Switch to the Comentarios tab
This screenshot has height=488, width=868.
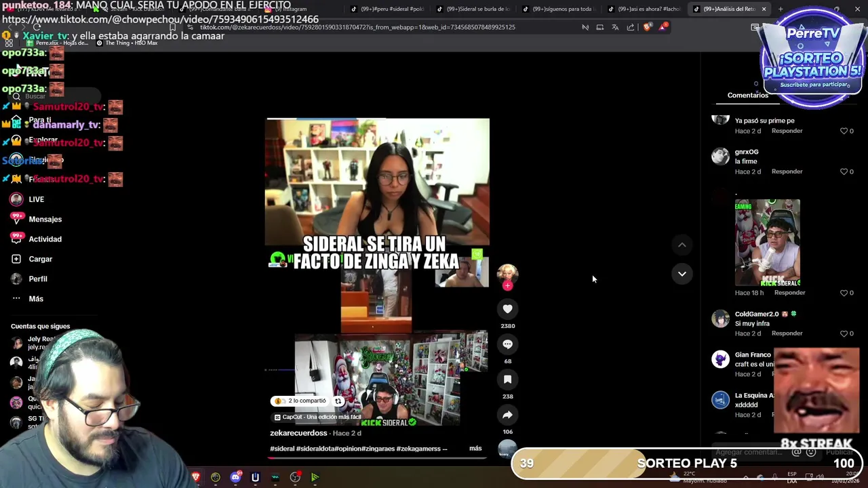tap(748, 95)
